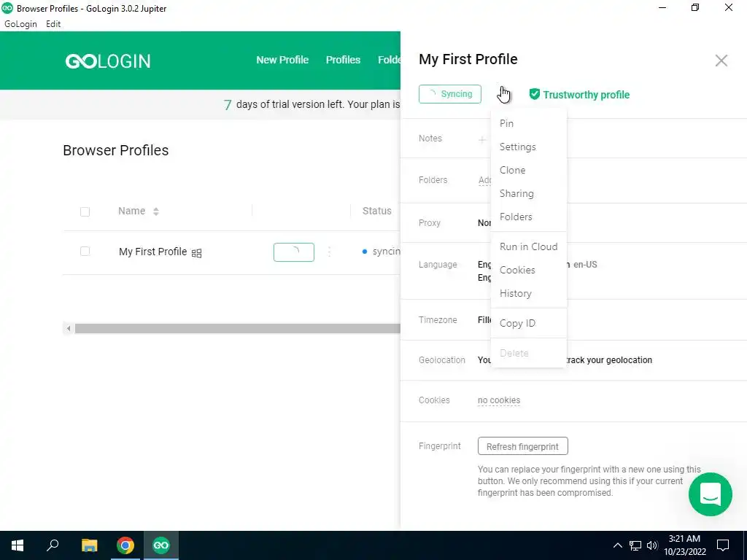Click GoLogin taskbar icon

161,545
